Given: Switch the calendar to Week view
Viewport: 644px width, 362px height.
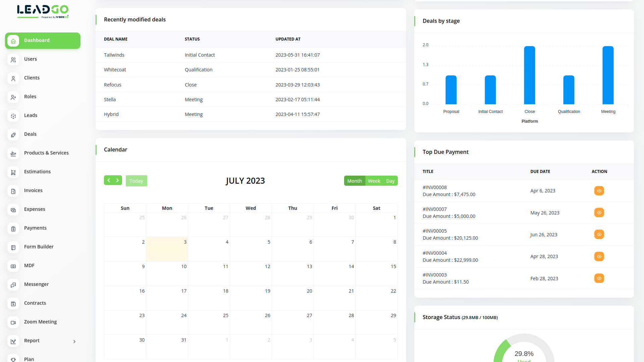Looking at the screenshot, I should click(374, 181).
